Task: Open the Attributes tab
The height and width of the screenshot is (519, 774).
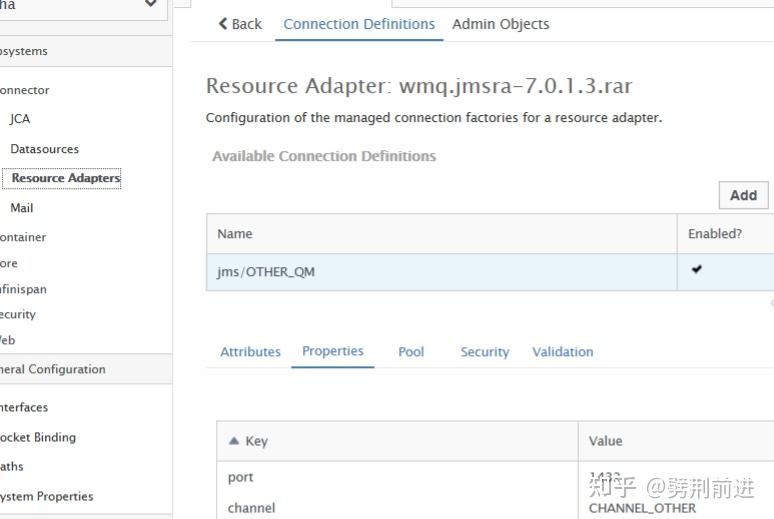Action: (250, 352)
